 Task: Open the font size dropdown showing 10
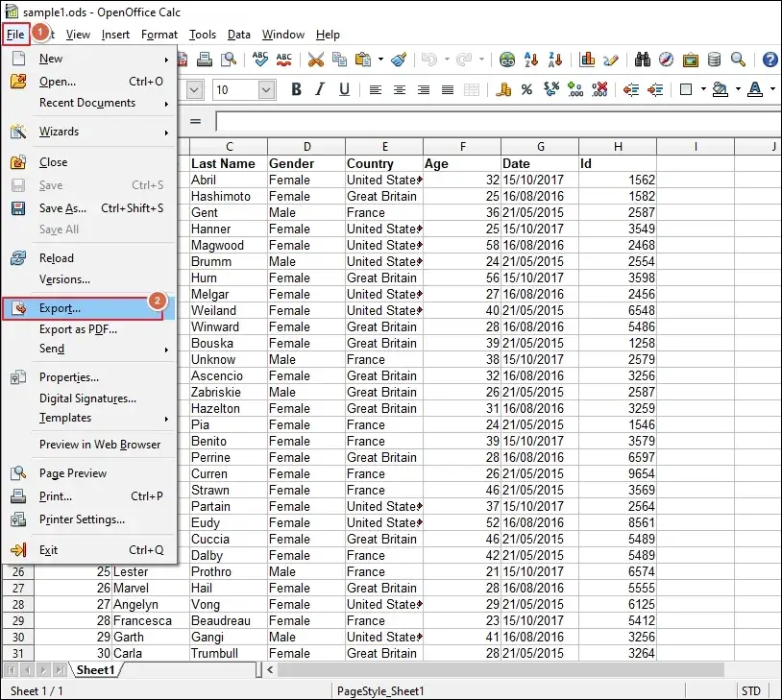266,89
